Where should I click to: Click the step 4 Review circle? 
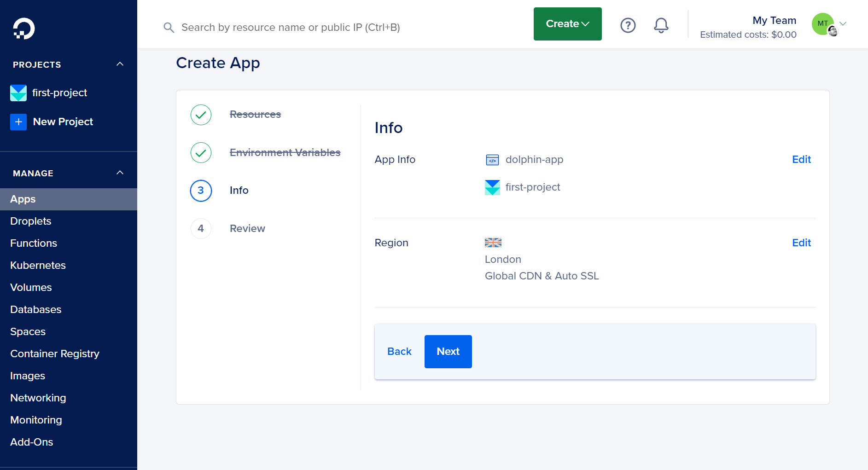point(201,228)
